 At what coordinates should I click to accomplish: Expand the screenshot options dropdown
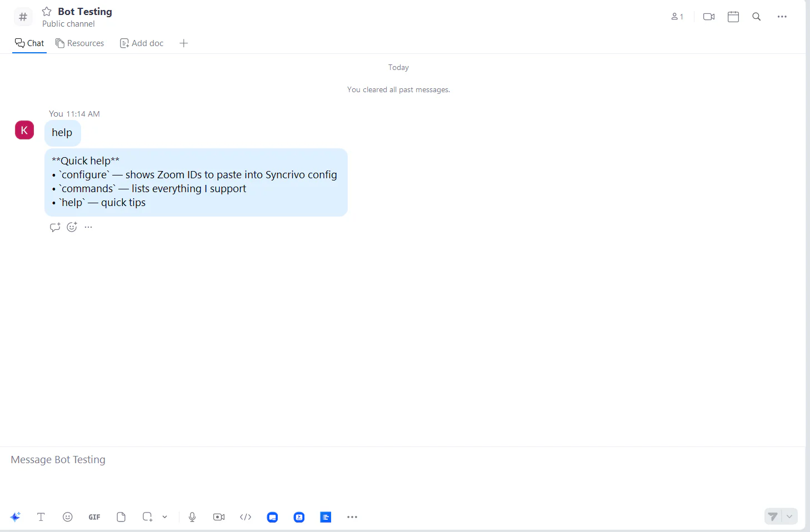click(x=164, y=517)
